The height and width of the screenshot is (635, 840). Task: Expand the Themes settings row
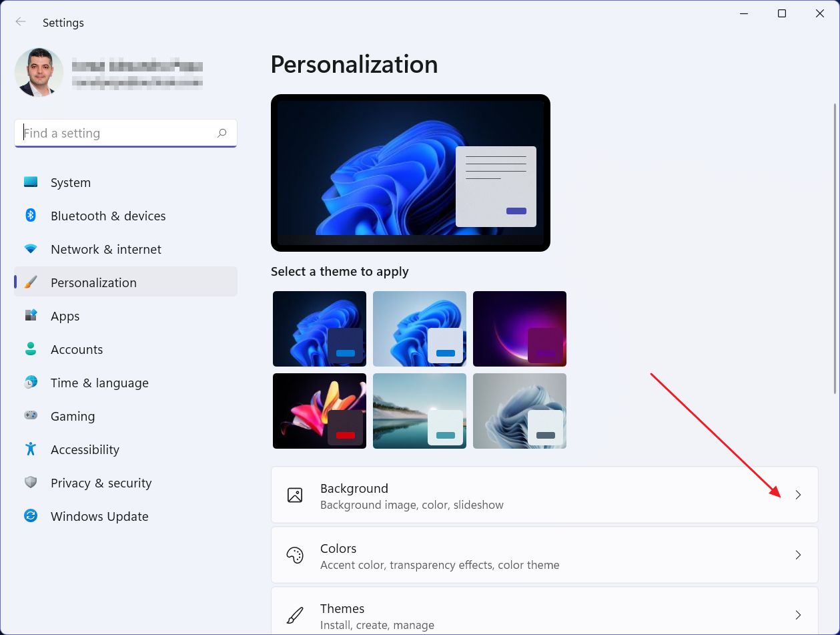tap(798, 615)
